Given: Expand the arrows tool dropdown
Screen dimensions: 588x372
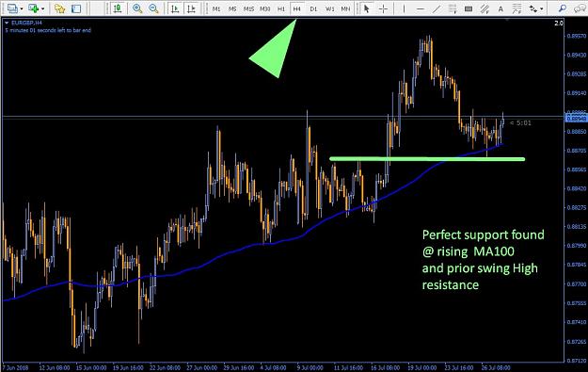Looking at the screenshot, I should pyautogui.click(x=542, y=8).
